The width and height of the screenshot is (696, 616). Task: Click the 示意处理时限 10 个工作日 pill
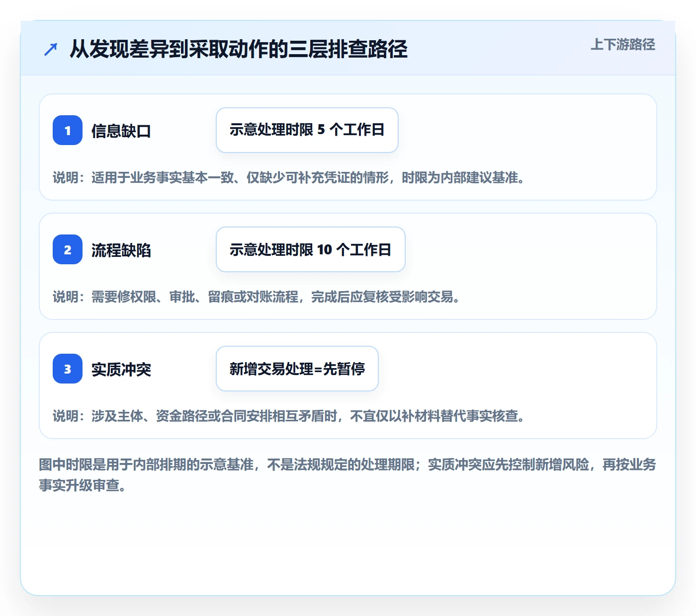pos(311,249)
